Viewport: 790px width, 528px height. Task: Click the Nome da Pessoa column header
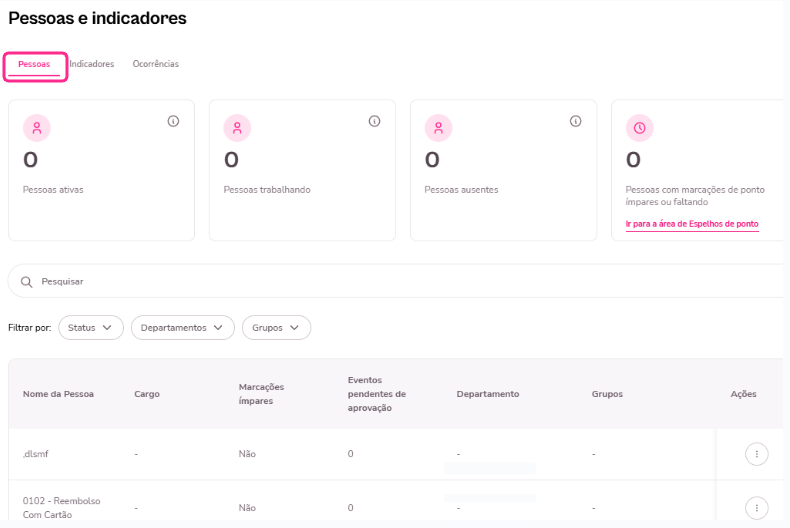click(x=58, y=394)
